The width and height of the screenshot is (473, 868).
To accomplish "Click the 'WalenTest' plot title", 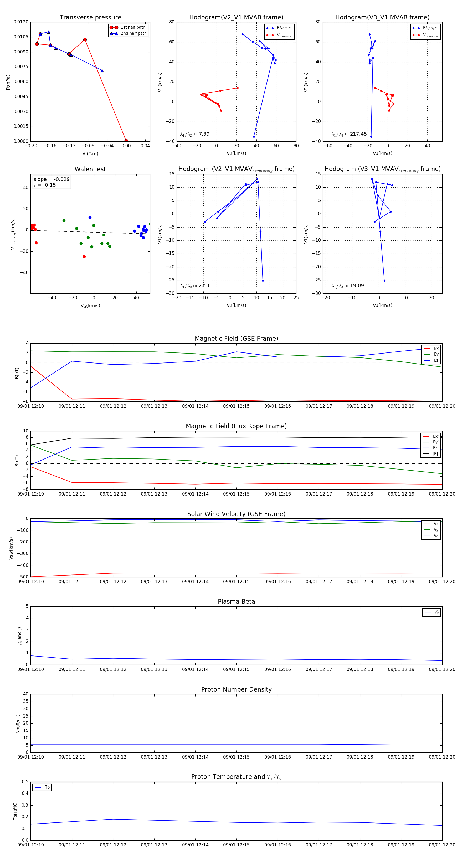I will click(x=90, y=169).
